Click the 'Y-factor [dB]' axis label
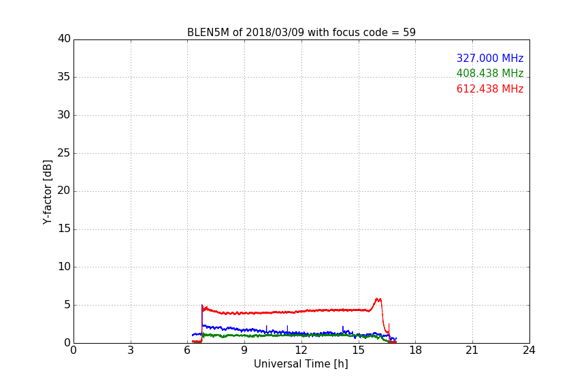The width and height of the screenshot is (588, 392). click(x=47, y=192)
